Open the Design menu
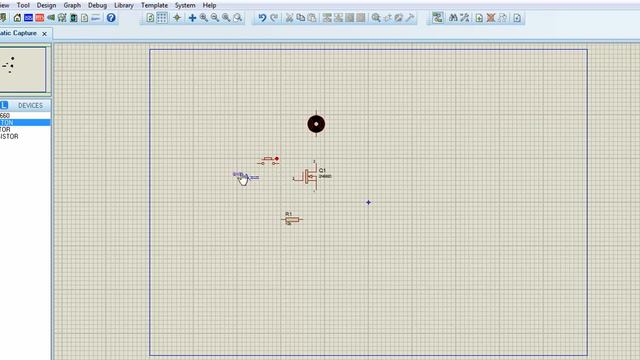Viewport: 640px width, 360px height. [x=47, y=5]
